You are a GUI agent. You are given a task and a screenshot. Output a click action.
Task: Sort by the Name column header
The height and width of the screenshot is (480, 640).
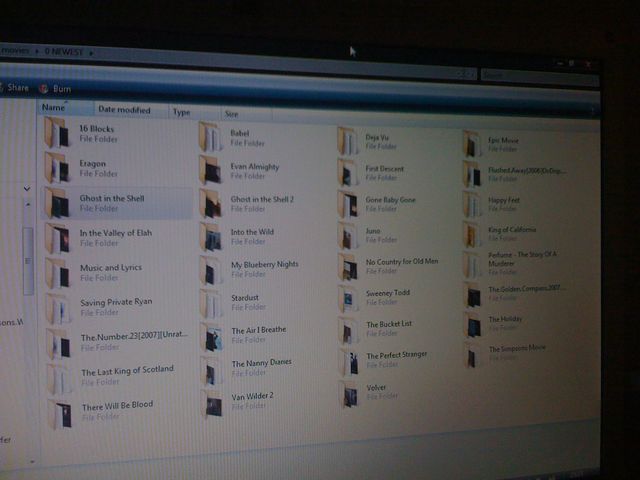point(67,108)
